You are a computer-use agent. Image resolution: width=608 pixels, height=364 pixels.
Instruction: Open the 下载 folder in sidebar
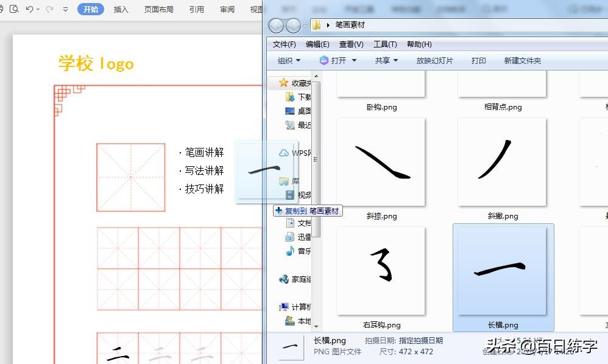pyautogui.click(x=297, y=97)
